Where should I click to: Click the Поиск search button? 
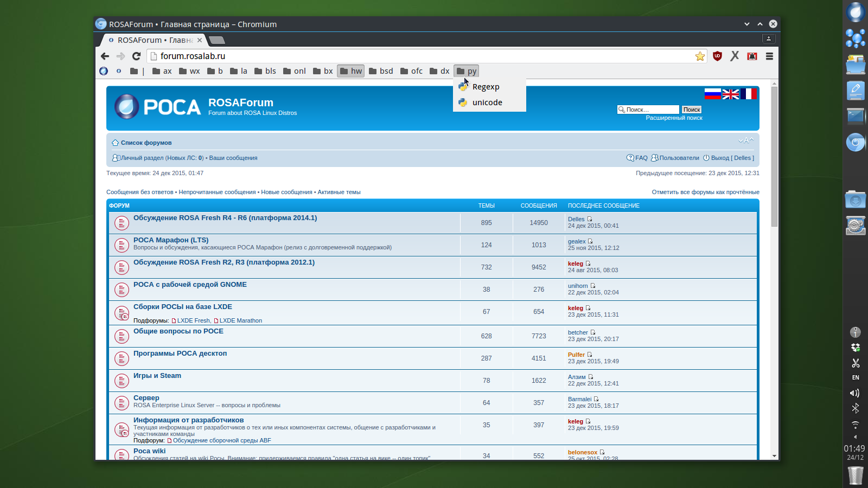tap(692, 110)
